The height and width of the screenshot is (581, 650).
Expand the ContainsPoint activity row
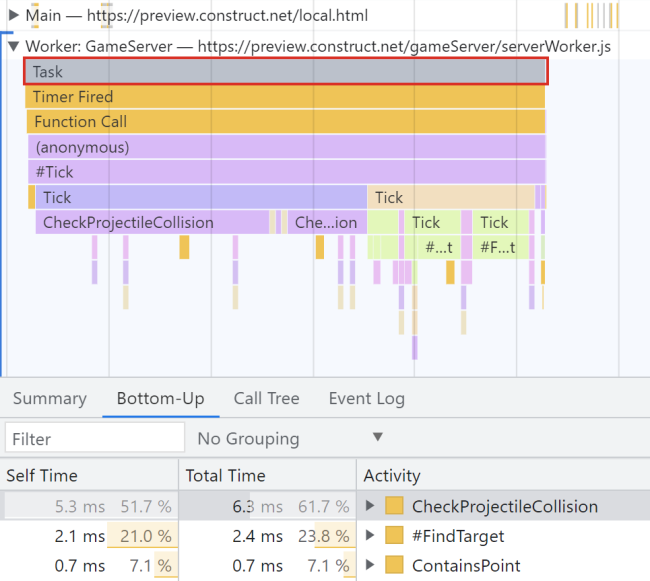(370, 565)
